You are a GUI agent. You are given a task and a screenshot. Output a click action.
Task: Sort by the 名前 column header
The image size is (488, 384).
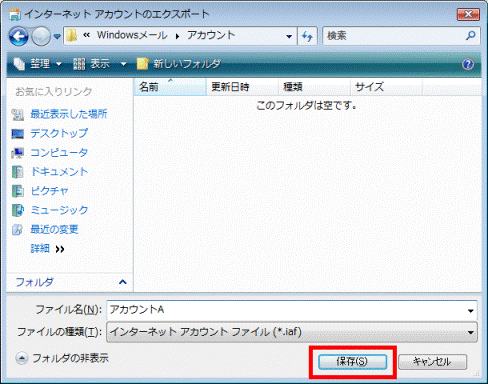point(170,87)
